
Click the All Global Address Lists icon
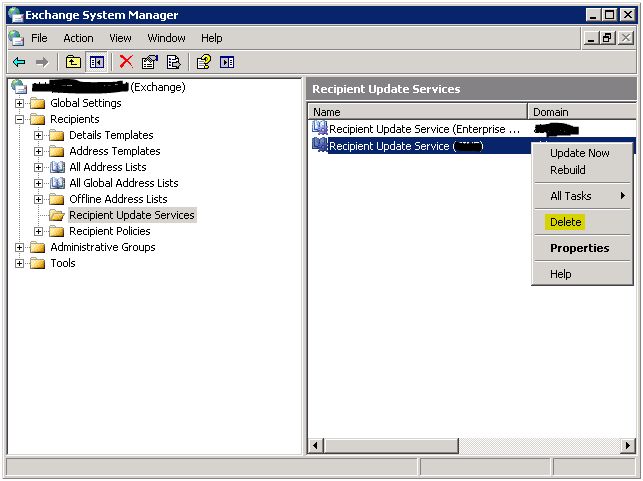click(57, 183)
